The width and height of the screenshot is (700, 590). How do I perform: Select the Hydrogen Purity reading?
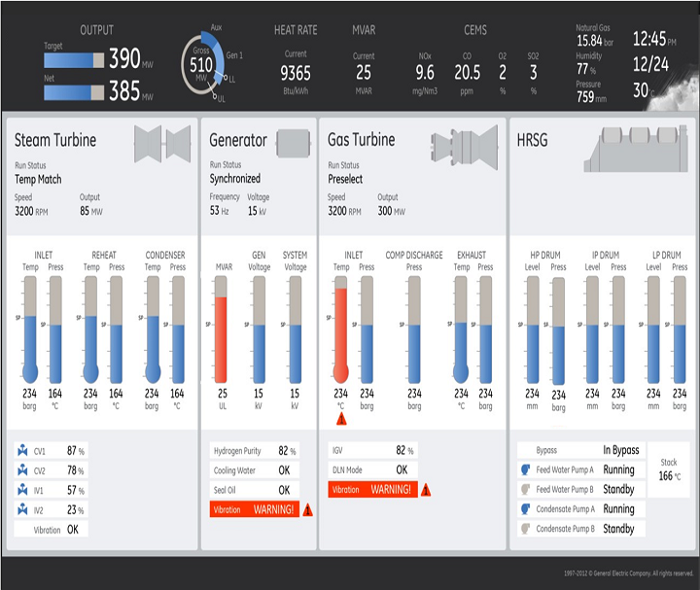pos(255,451)
